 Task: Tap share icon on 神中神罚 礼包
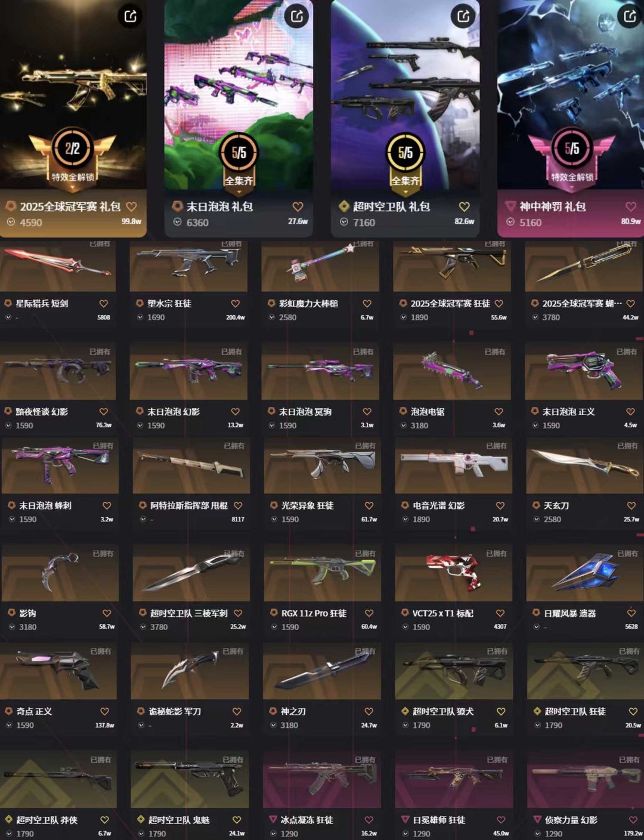629,16
